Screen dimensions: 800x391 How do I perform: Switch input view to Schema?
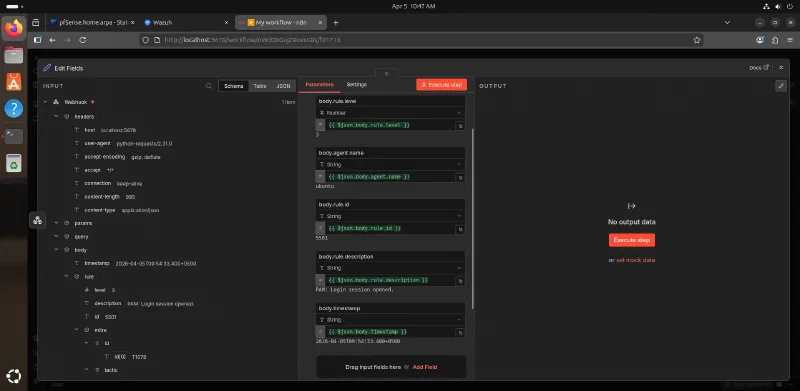(x=234, y=86)
